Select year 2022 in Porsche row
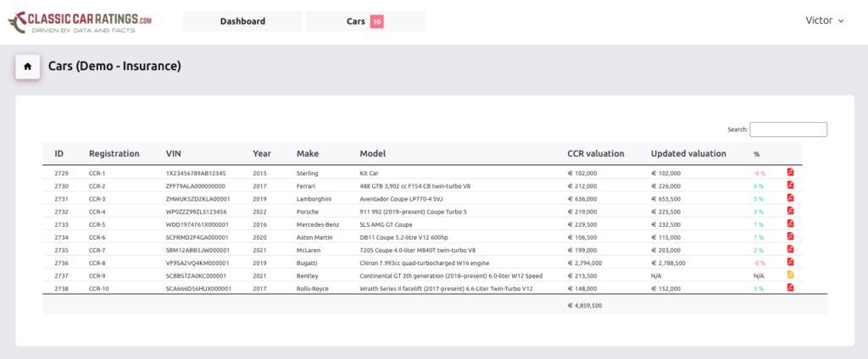The height and width of the screenshot is (359, 868). [x=259, y=212]
